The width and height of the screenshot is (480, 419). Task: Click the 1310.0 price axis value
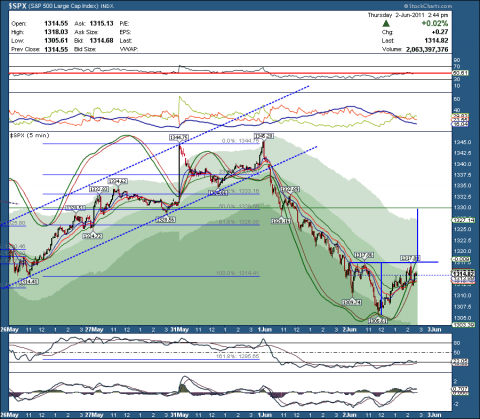coord(462,295)
